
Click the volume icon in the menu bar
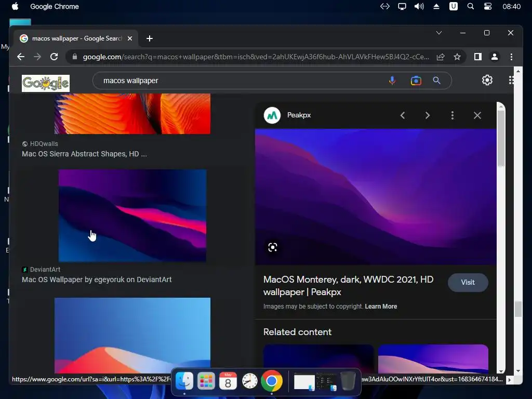(x=419, y=6)
